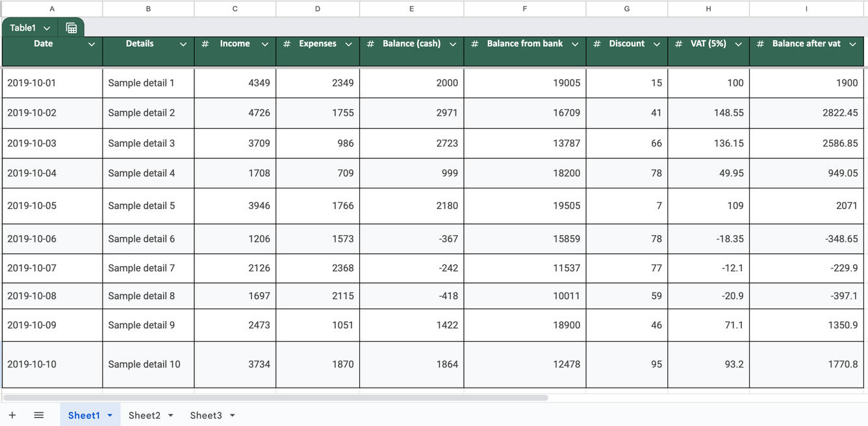The height and width of the screenshot is (426, 868).
Task: Select column F header
Action: click(524, 8)
